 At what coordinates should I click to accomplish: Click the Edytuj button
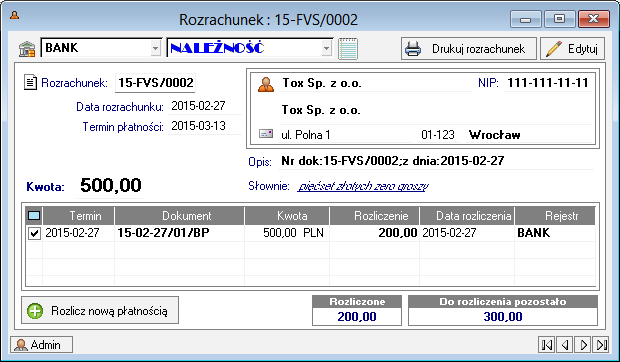(x=572, y=49)
